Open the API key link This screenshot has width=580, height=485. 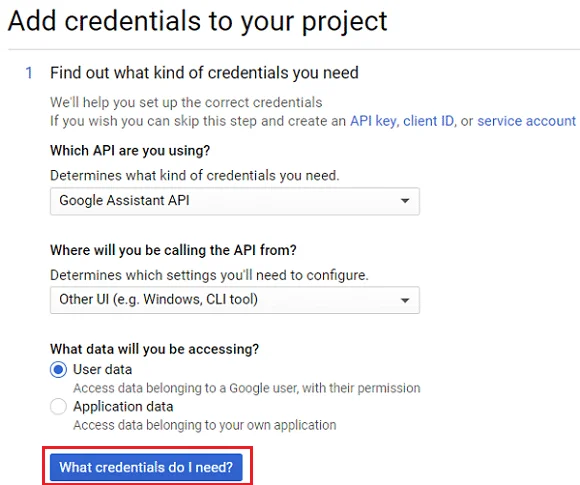click(374, 121)
